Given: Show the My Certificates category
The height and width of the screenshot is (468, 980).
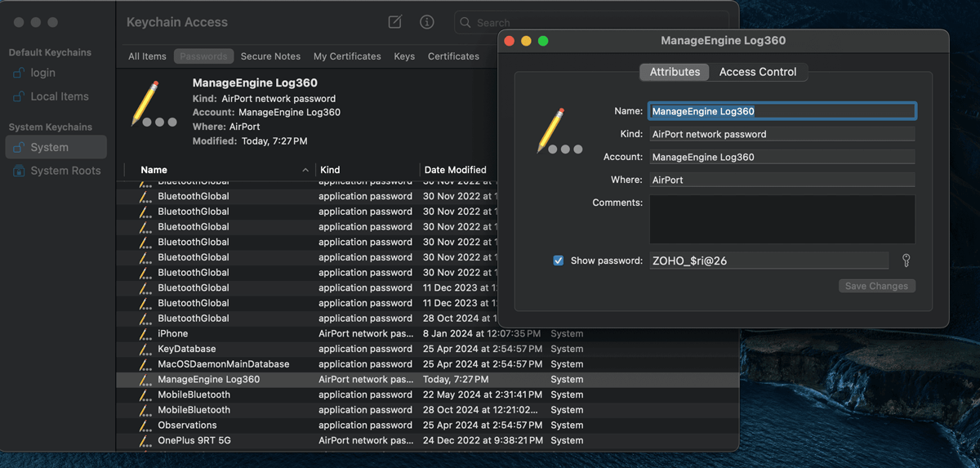Looking at the screenshot, I should (x=347, y=56).
